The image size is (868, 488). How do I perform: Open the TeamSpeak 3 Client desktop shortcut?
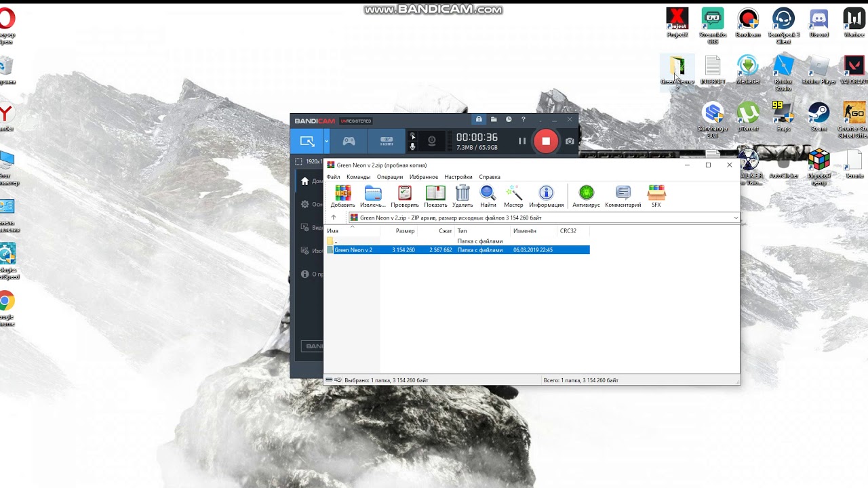point(783,26)
